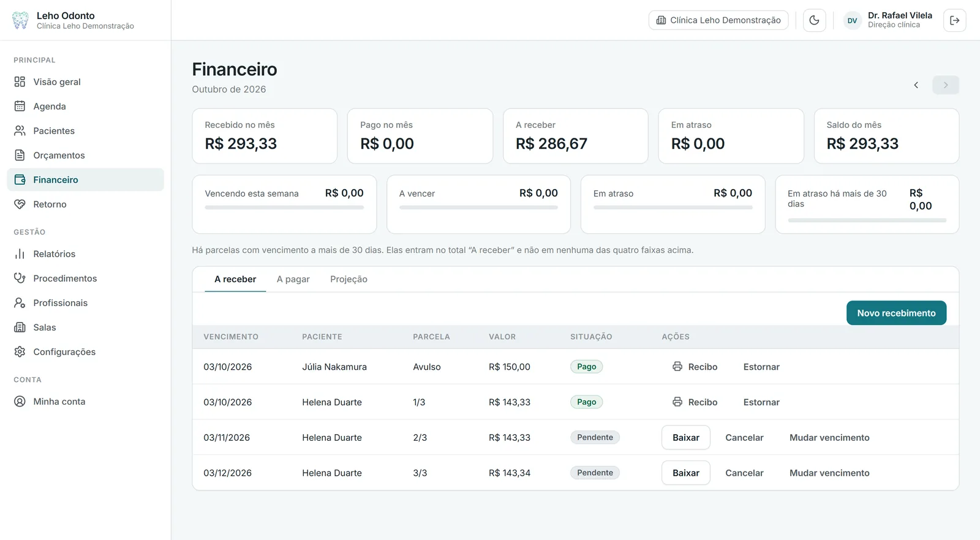Switch to the Projeção tab
This screenshot has height=540, width=980.
tap(349, 279)
